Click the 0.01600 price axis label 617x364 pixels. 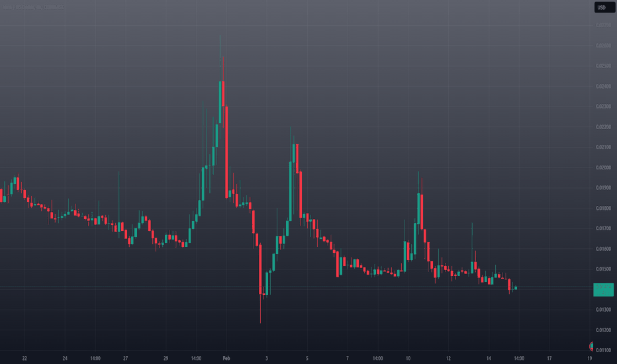point(603,249)
